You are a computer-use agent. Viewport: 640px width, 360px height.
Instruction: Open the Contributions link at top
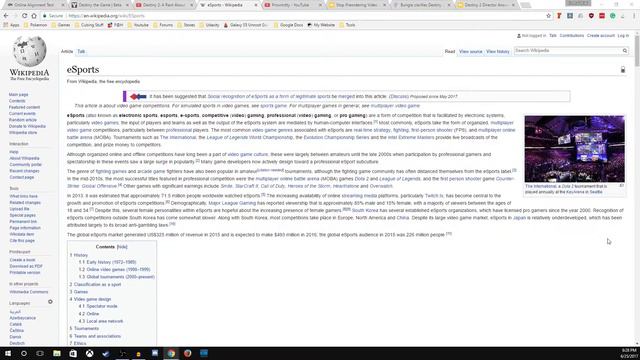pos(571,36)
